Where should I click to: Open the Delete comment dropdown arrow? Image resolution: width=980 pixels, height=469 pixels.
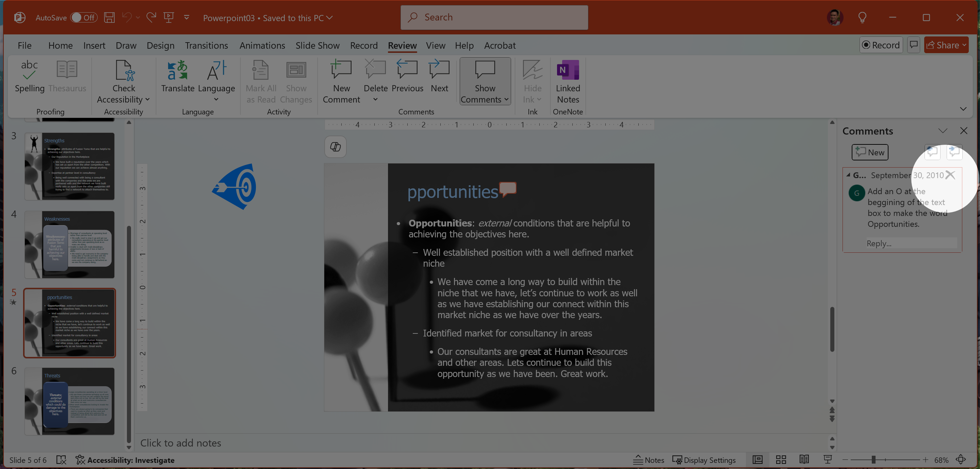(x=375, y=100)
